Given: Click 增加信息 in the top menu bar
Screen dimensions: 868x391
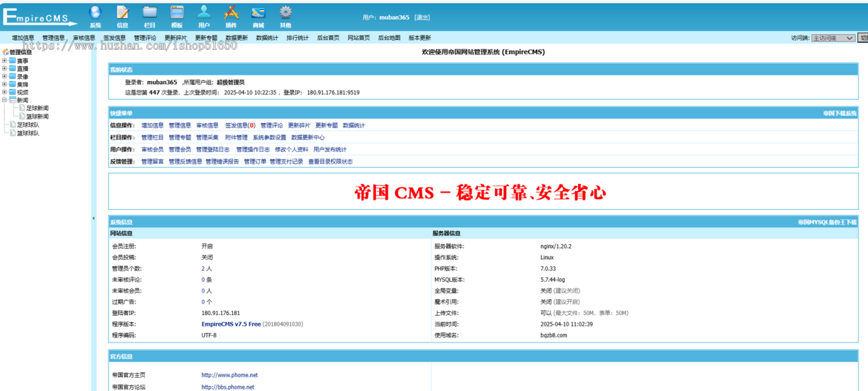Looking at the screenshot, I should [x=23, y=38].
